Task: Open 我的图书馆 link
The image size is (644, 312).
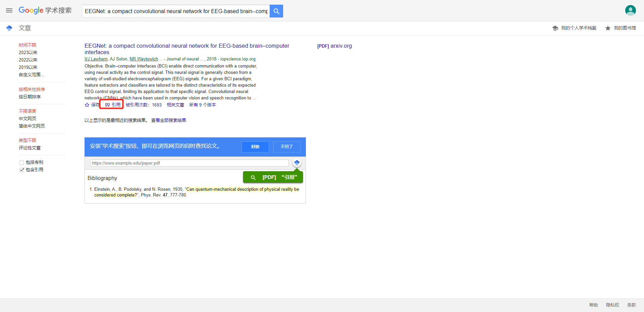Action: click(625, 28)
